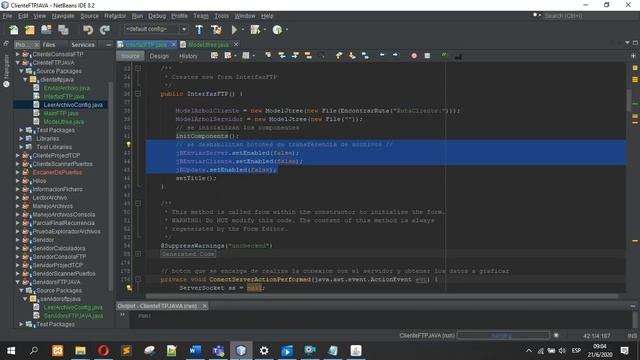Shift the line left with the arrow icon
Image resolution: width=640 pixels, height=360 pixels.
point(382,55)
